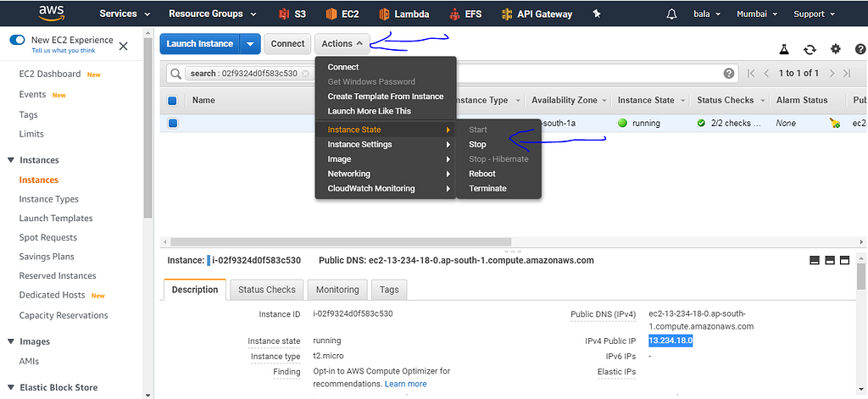The image size is (868, 399).
Task: Open the bala account dropdown
Action: [x=707, y=14]
